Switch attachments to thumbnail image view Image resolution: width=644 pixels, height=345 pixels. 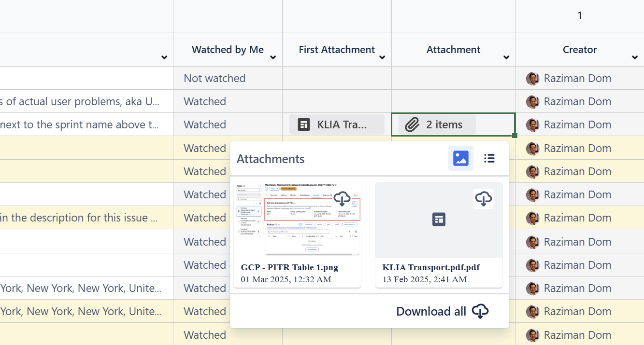(460, 158)
